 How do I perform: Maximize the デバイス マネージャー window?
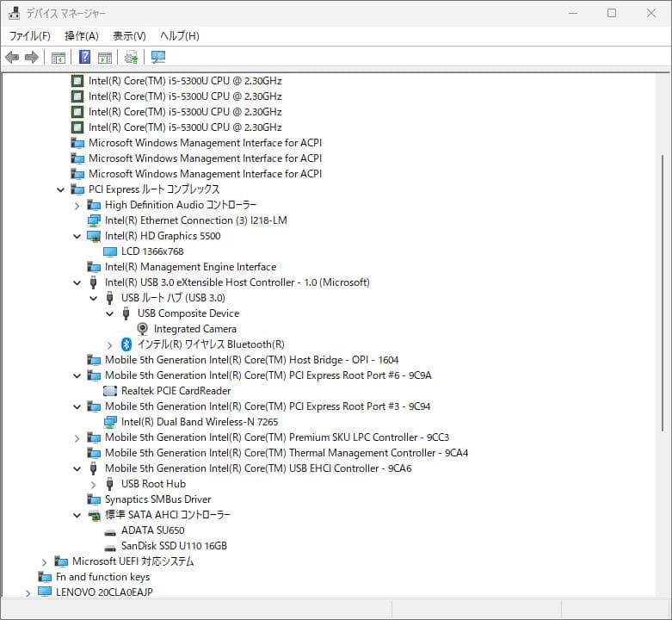click(612, 13)
